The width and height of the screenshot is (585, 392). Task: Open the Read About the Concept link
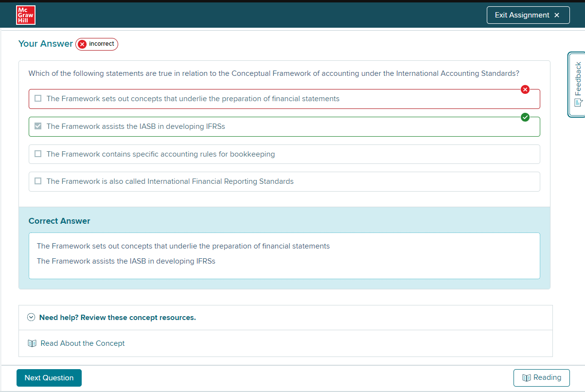coord(83,343)
